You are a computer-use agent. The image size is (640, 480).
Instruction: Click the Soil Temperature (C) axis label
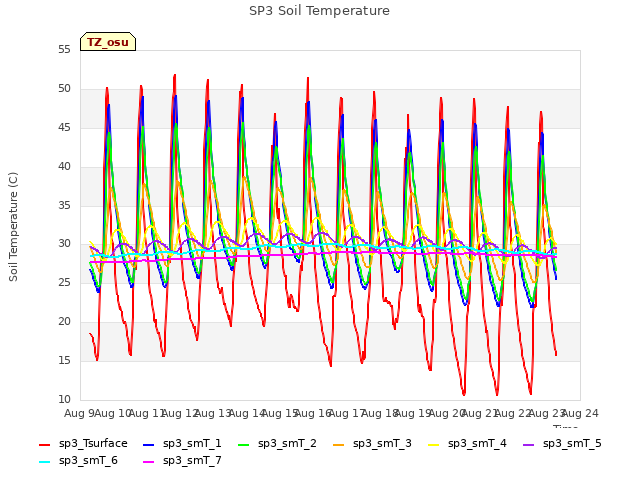click(13, 227)
